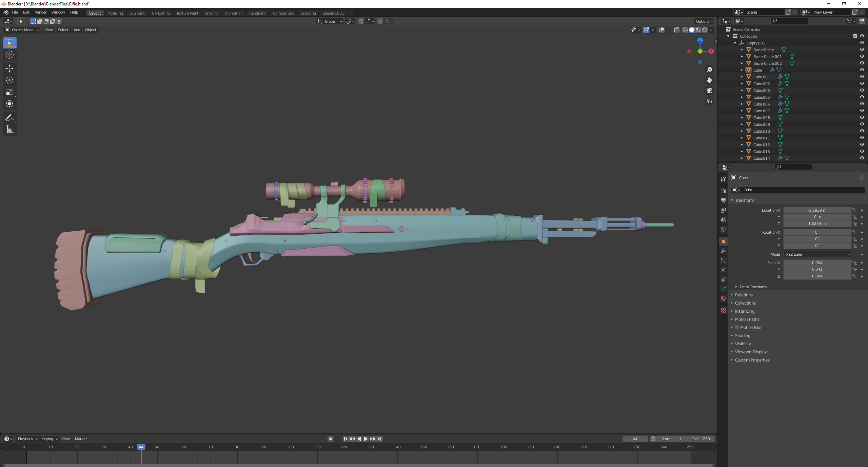Hide Cube.005 in the outliner
Screen dimensions: 868x467
[x=862, y=97]
